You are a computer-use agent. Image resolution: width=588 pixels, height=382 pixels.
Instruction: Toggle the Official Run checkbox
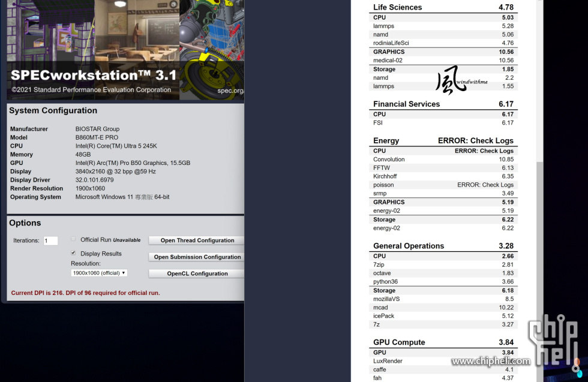pos(73,239)
